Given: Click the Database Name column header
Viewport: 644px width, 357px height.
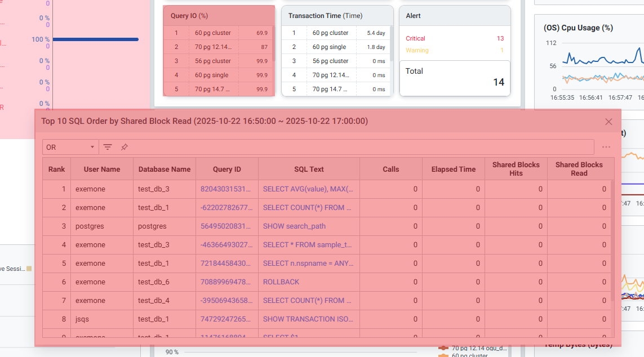Looking at the screenshot, I should tap(165, 169).
